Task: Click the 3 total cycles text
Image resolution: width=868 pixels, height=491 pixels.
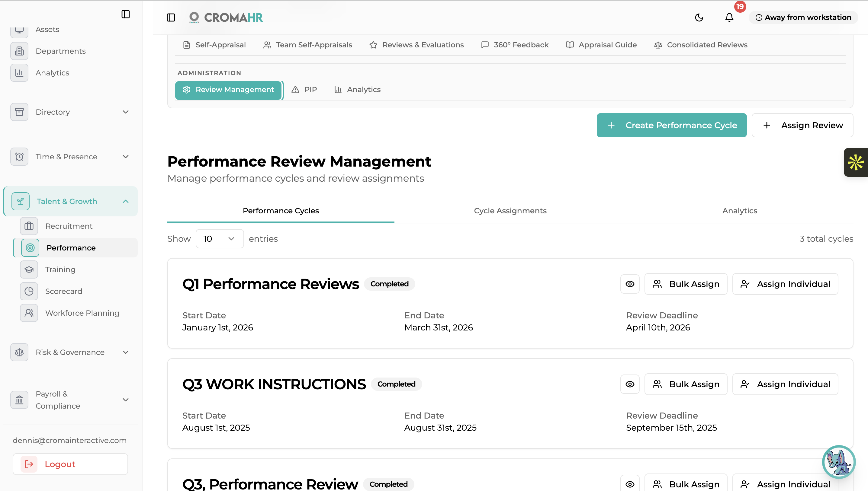Action: [x=826, y=239]
